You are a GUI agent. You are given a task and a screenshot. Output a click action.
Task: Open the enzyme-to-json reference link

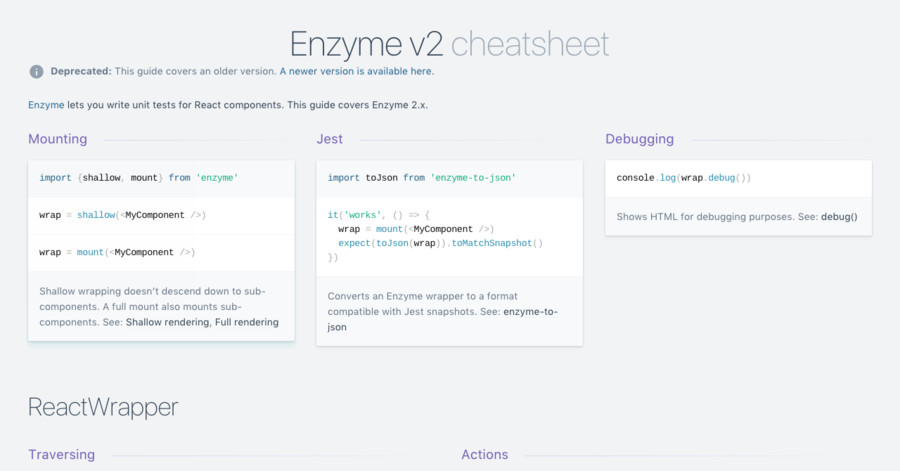[x=443, y=320]
